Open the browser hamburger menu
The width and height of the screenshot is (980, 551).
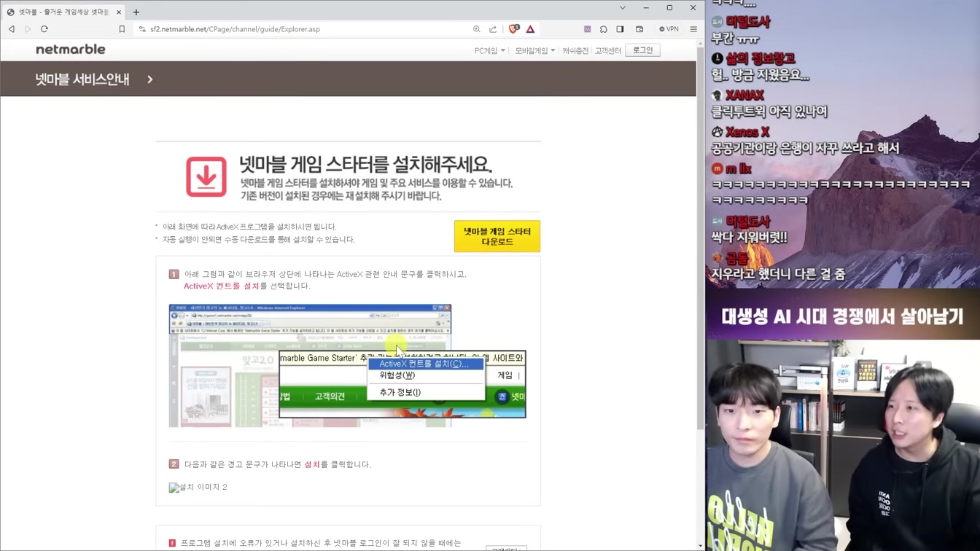693,29
